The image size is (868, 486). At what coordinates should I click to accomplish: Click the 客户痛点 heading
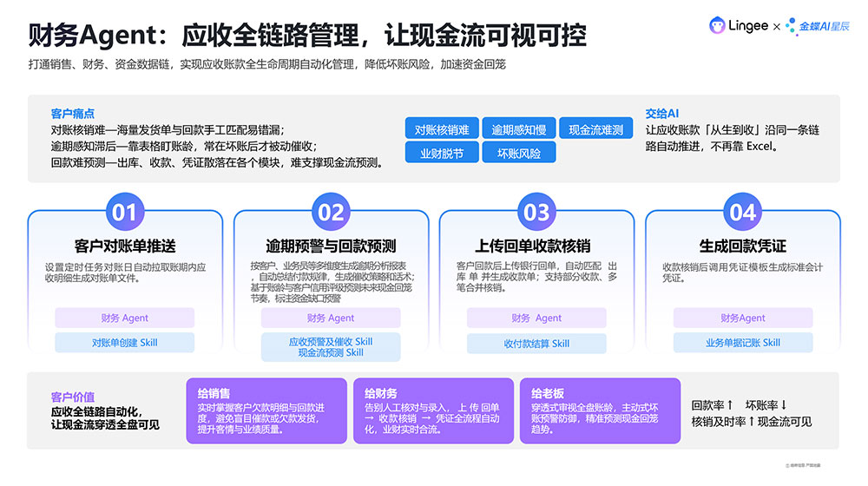73,114
